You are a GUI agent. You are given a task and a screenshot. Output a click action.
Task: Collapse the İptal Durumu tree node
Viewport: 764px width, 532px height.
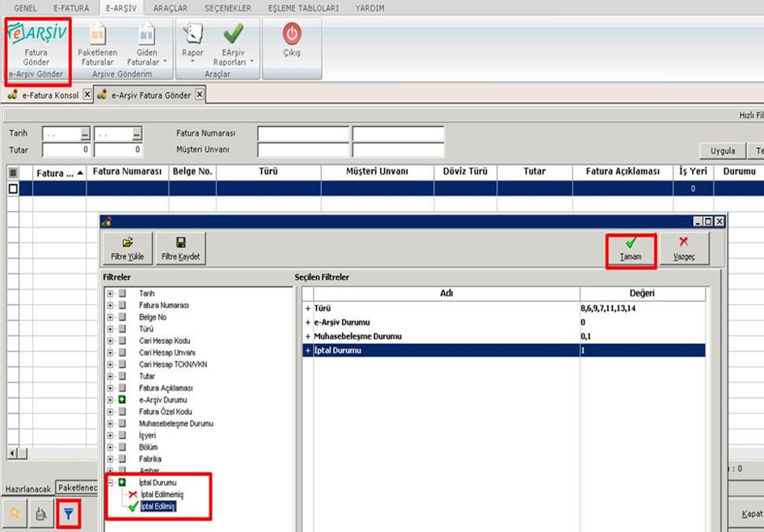click(x=110, y=483)
